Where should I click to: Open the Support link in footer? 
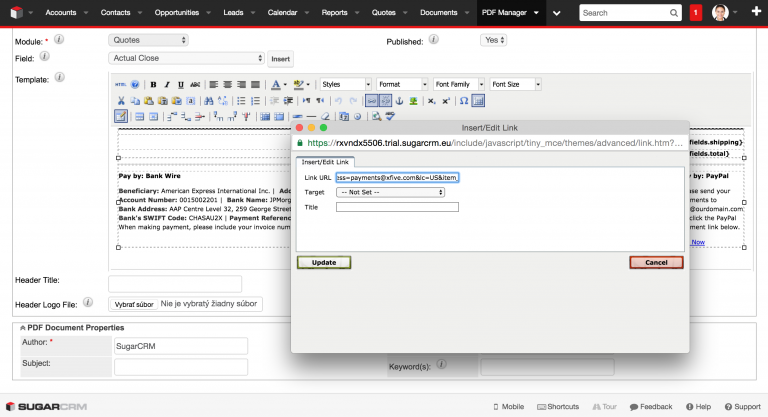pos(743,407)
